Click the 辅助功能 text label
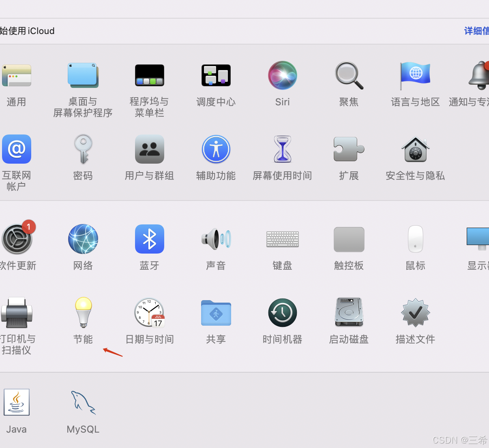489x448 pixels. (216, 176)
